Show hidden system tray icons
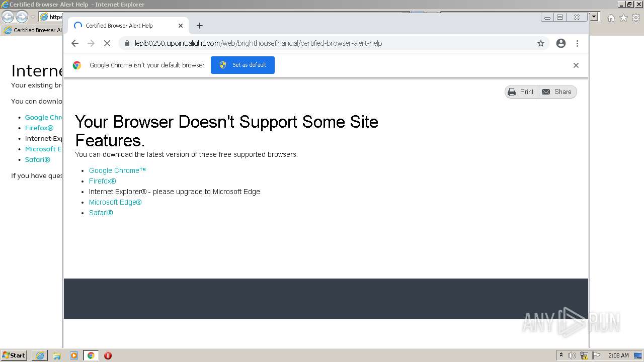The width and height of the screenshot is (644, 362). (x=561, y=355)
